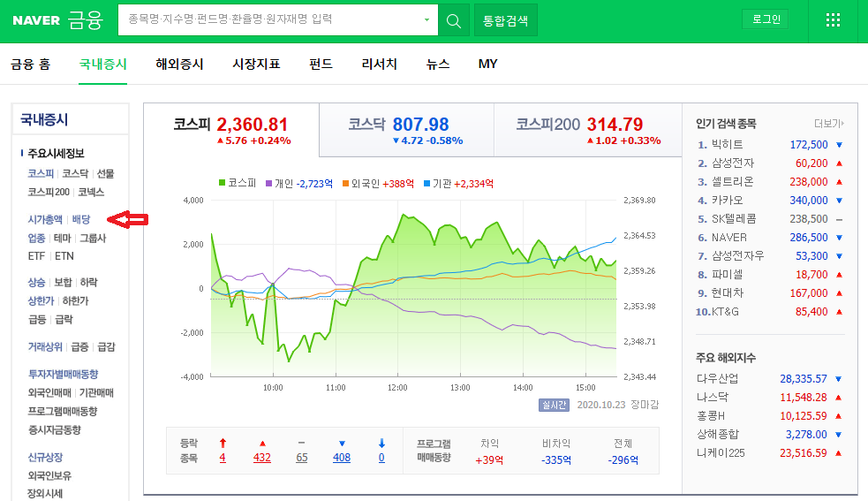Click 삼성전자우 price 53,300
Screen dimensions: 868x501
click(x=811, y=256)
